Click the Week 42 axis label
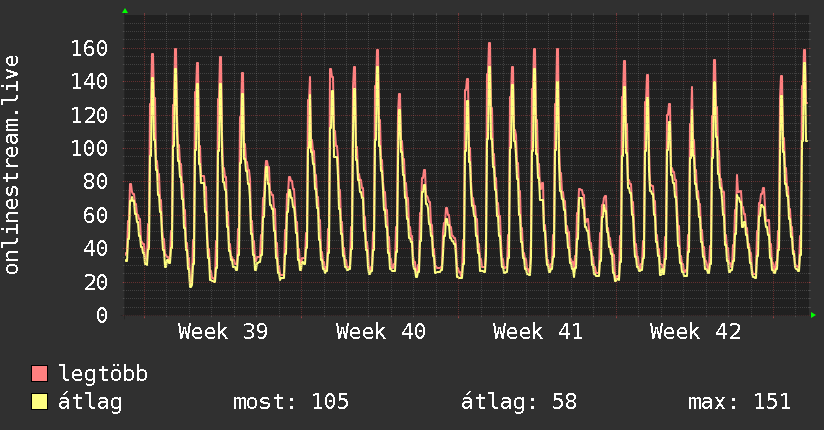 pos(695,332)
